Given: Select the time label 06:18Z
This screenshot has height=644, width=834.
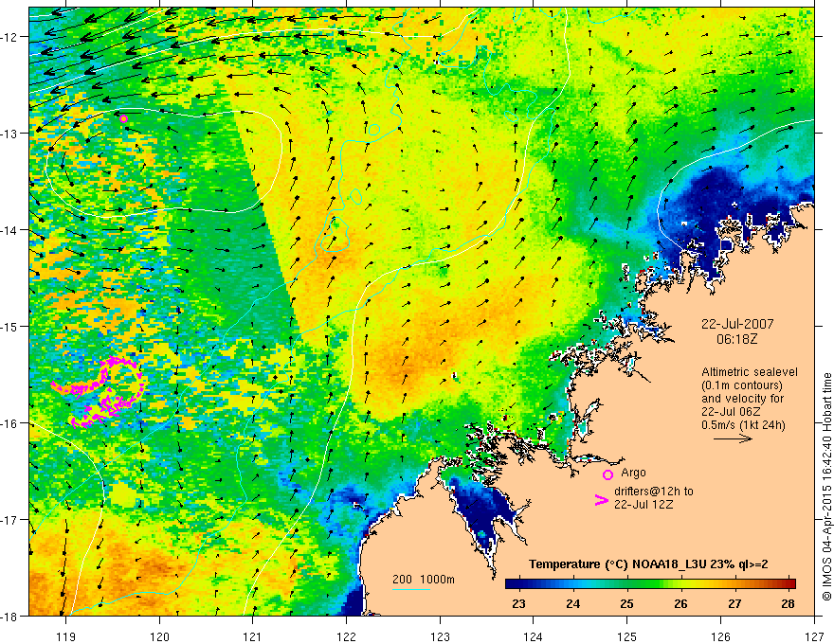Looking at the screenshot, I should pos(736,339).
